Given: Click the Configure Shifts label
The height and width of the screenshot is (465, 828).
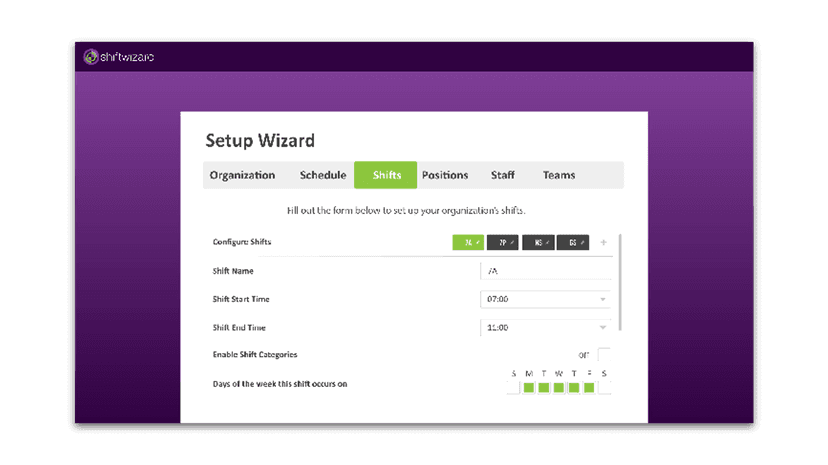Looking at the screenshot, I should click(242, 242).
